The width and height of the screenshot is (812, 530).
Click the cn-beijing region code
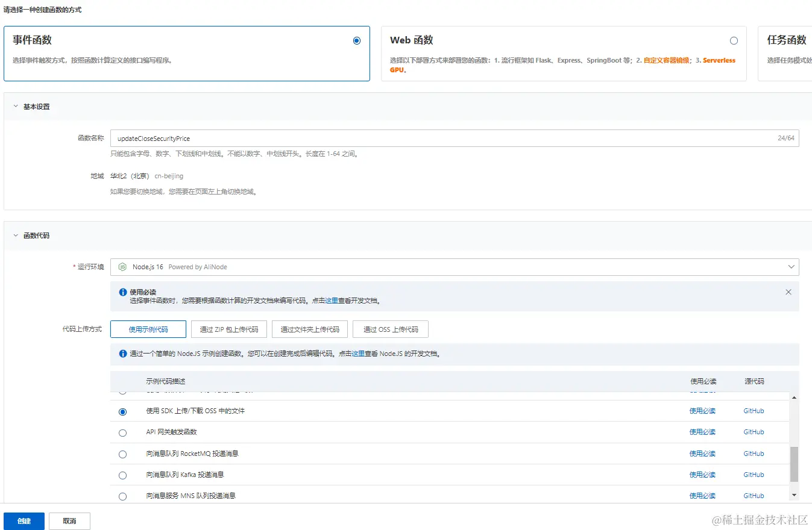click(169, 176)
